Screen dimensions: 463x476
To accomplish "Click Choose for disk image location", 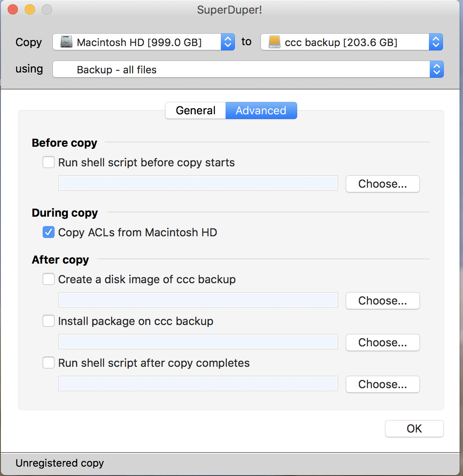I will pos(382,301).
